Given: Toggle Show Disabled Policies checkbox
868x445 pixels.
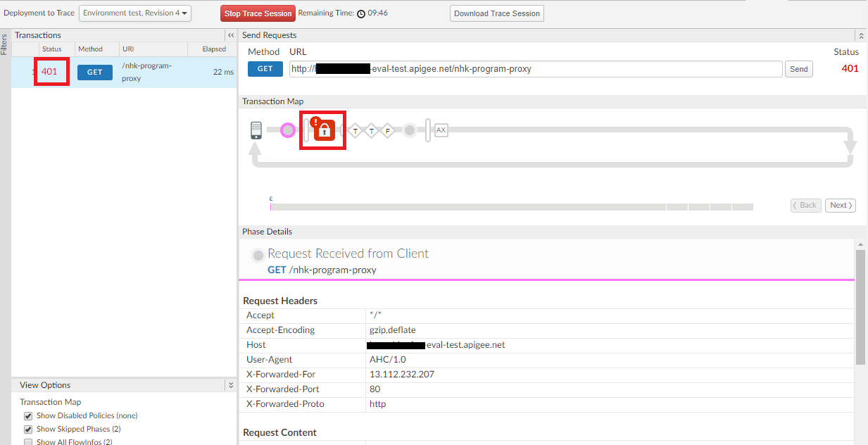Looking at the screenshot, I should [x=28, y=416].
